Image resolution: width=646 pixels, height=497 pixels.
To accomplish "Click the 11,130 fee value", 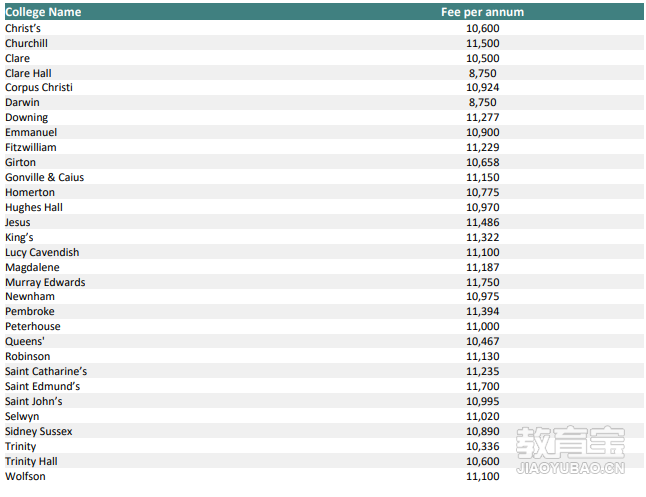I will point(482,356).
